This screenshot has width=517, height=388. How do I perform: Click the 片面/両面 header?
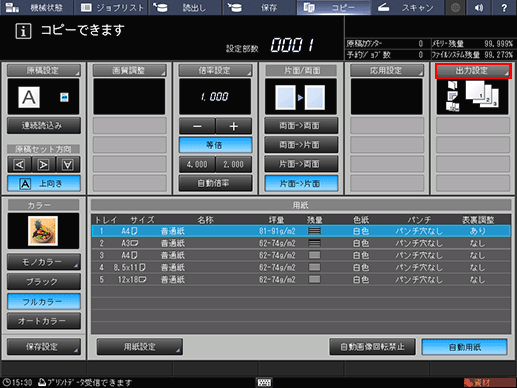[x=301, y=71]
